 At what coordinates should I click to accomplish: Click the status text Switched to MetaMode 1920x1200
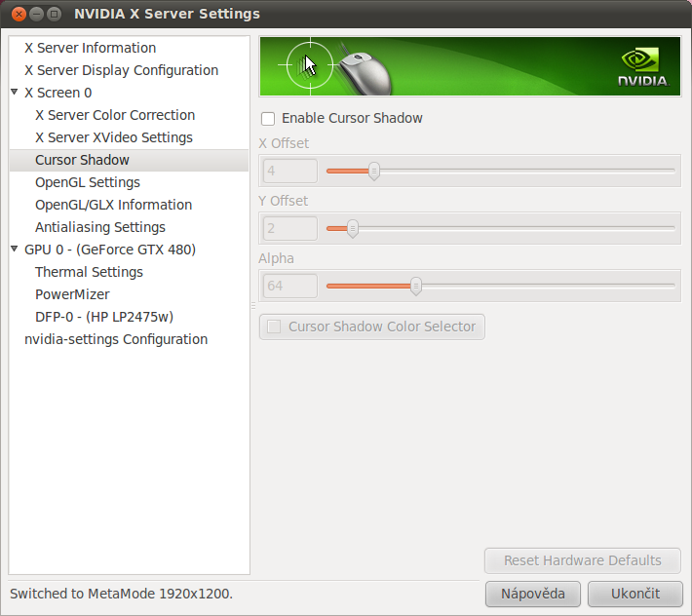[122, 594]
